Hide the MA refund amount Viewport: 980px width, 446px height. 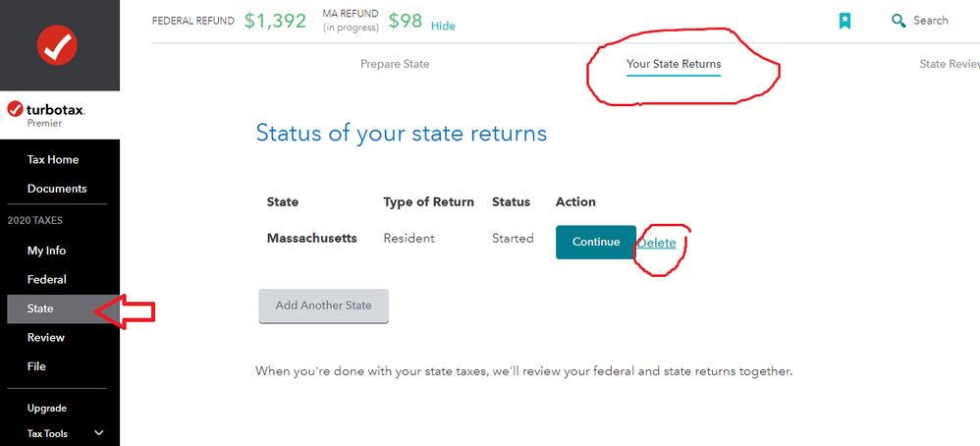(443, 27)
